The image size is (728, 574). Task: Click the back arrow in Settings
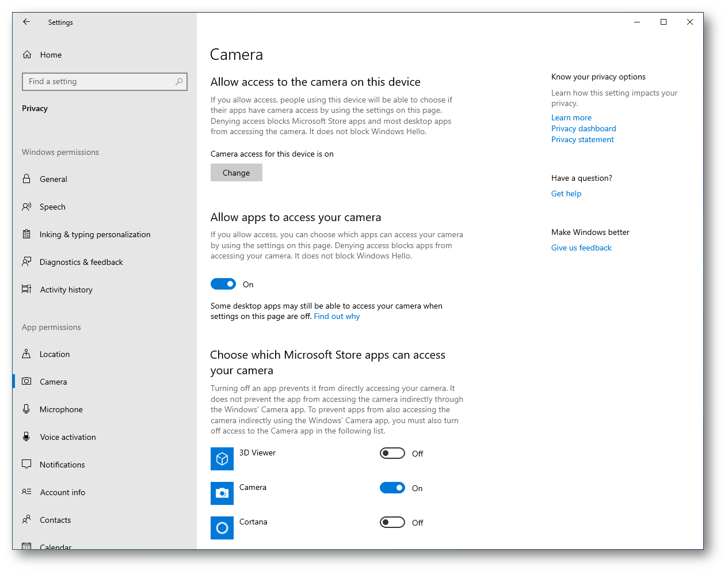(26, 22)
